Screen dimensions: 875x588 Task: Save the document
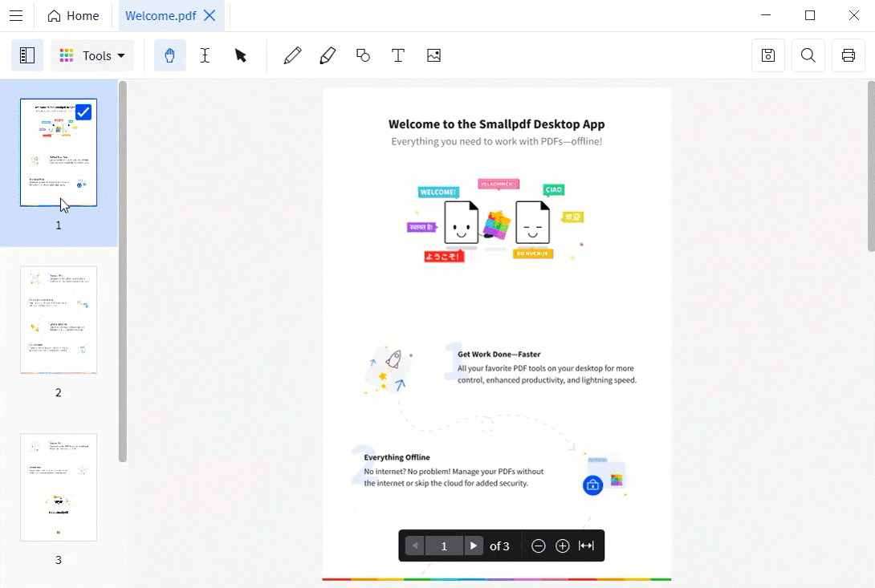(768, 55)
